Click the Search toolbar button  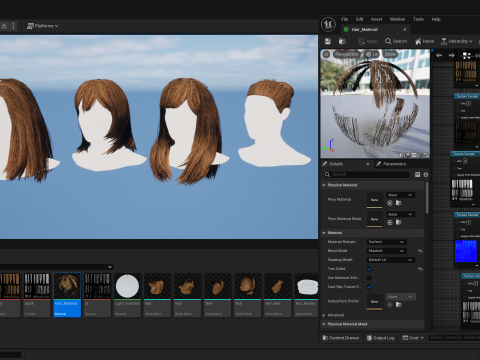click(396, 41)
